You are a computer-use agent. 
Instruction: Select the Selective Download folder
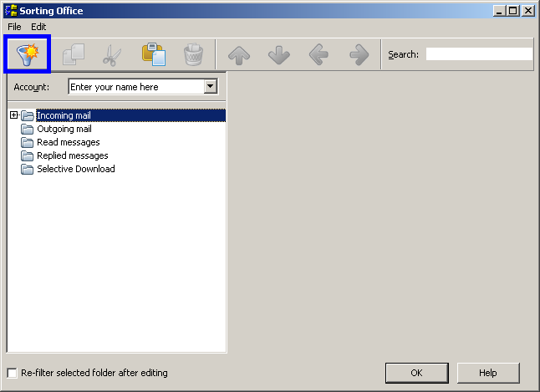[x=75, y=169]
